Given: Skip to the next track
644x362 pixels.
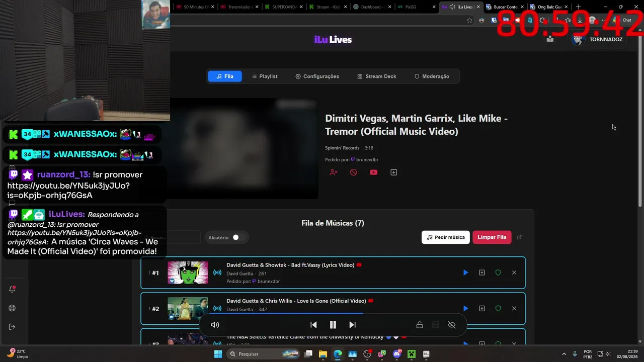Looking at the screenshot, I should pos(353,325).
